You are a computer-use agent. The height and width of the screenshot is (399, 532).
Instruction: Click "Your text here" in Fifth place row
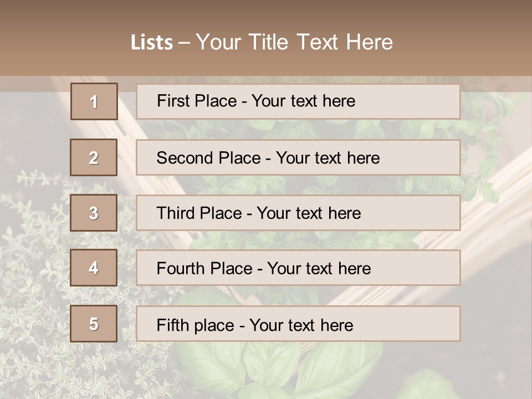[x=301, y=325]
